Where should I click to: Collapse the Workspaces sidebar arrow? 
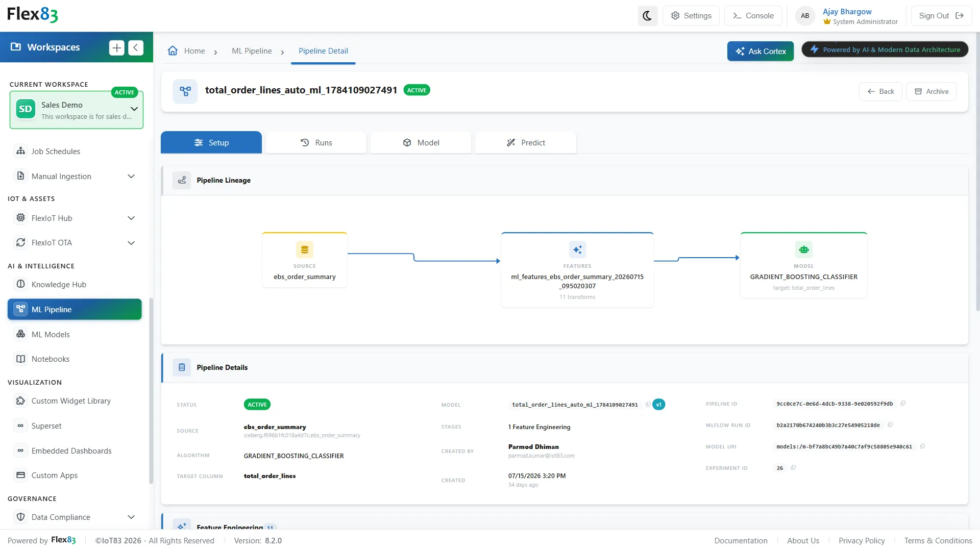pyautogui.click(x=136, y=47)
